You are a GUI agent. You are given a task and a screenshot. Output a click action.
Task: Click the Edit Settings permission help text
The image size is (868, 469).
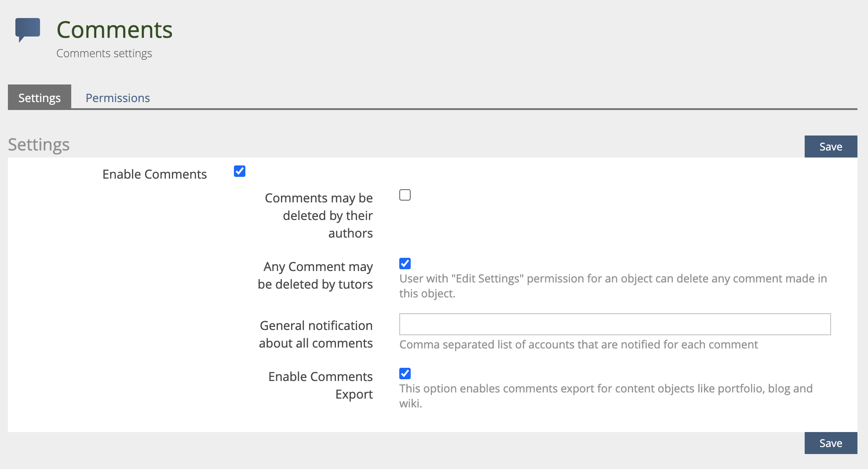pyautogui.click(x=613, y=286)
